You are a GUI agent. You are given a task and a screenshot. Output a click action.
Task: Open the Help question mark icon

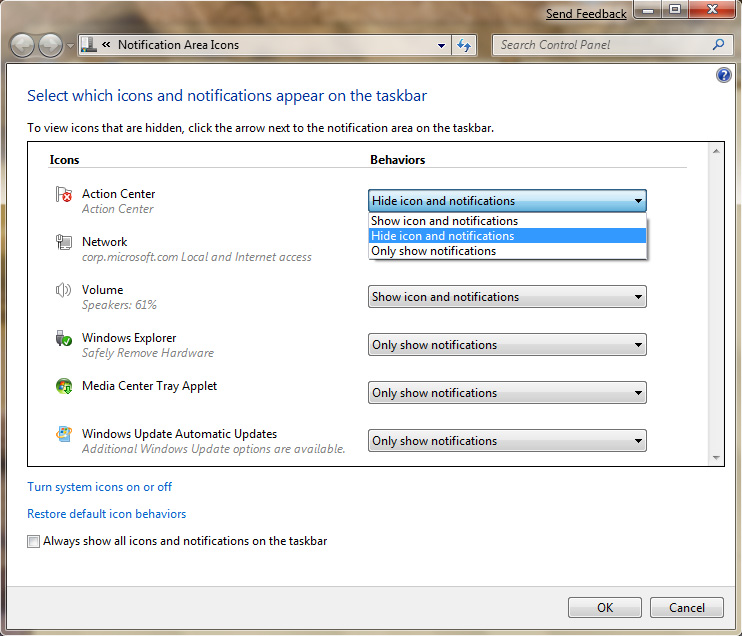(724, 75)
